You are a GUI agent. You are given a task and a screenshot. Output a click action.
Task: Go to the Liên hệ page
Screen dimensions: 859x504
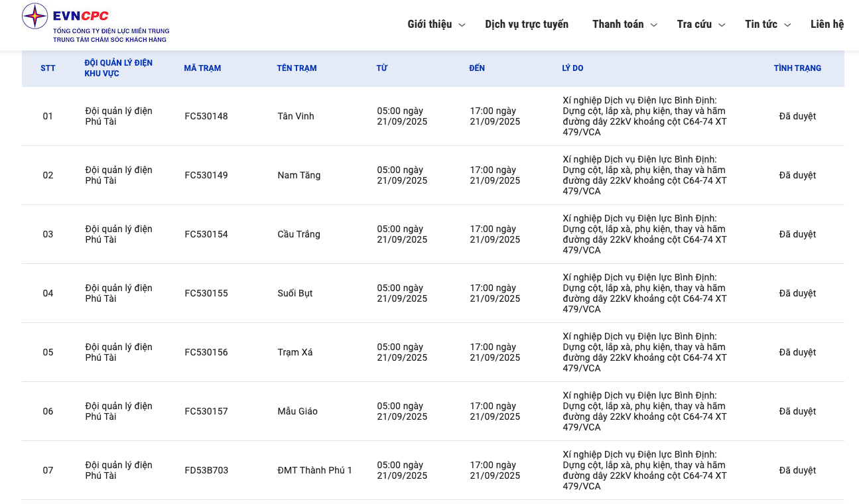point(826,25)
